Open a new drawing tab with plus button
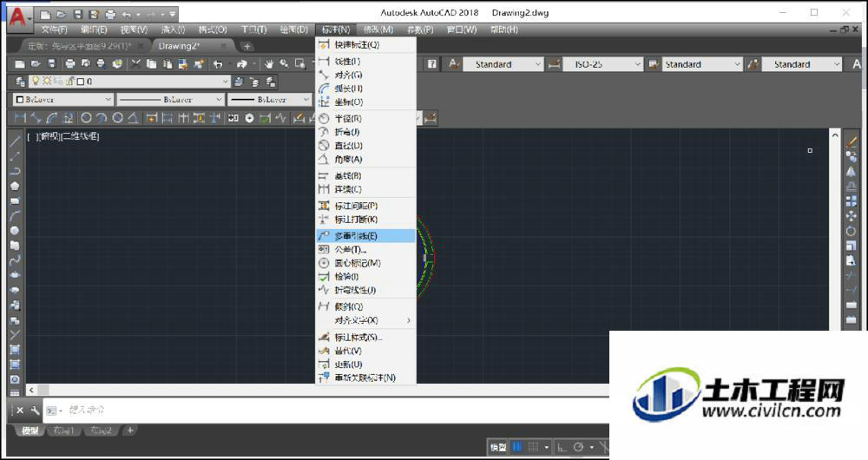Viewport: 868px width, 460px height. click(247, 46)
